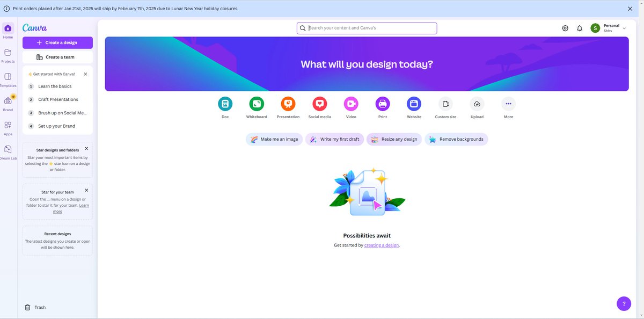Select the Website design type icon
This screenshot has height=319, width=644.
pyautogui.click(x=414, y=104)
